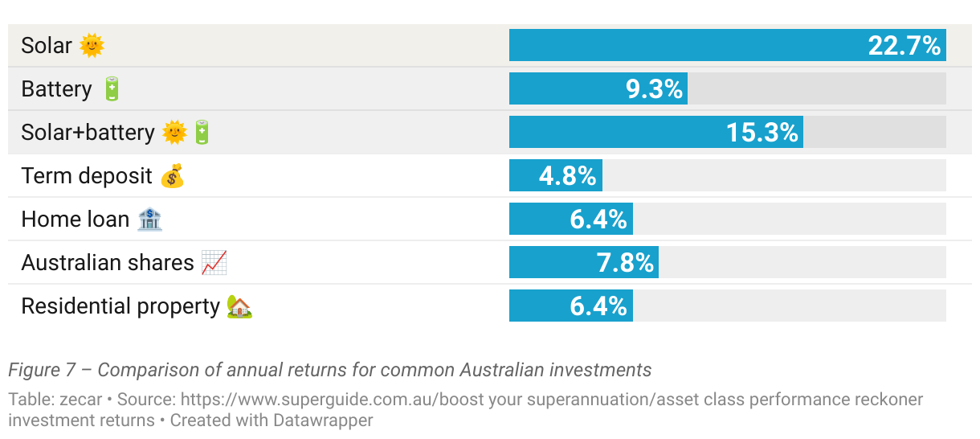Screen dimensions: 980x439
Task: Click the bank emoji next to Home loan
Action: [x=149, y=219]
